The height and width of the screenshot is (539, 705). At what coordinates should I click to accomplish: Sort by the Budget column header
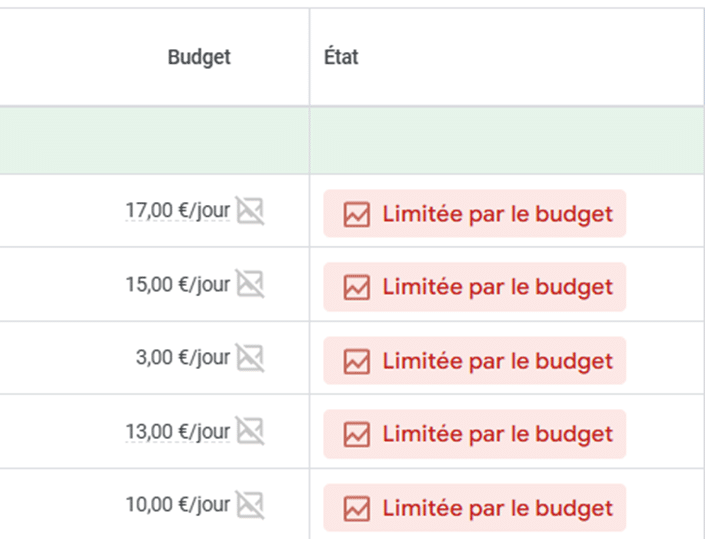click(199, 57)
